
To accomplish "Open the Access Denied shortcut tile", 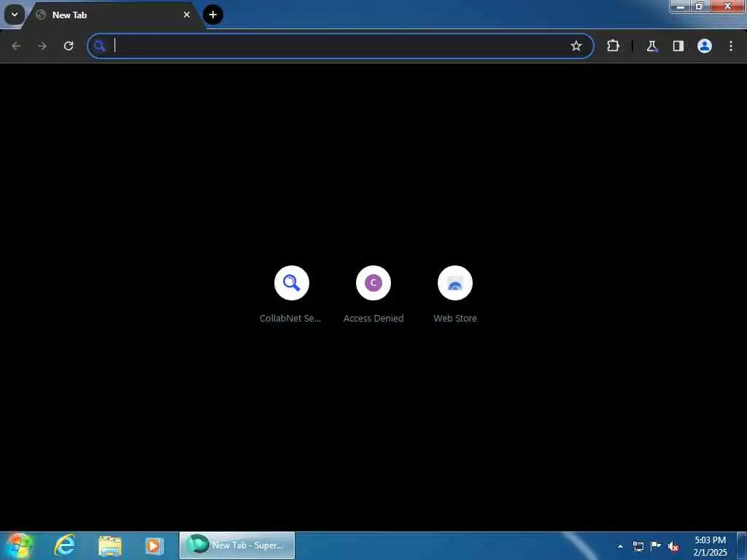I will click(373, 283).
